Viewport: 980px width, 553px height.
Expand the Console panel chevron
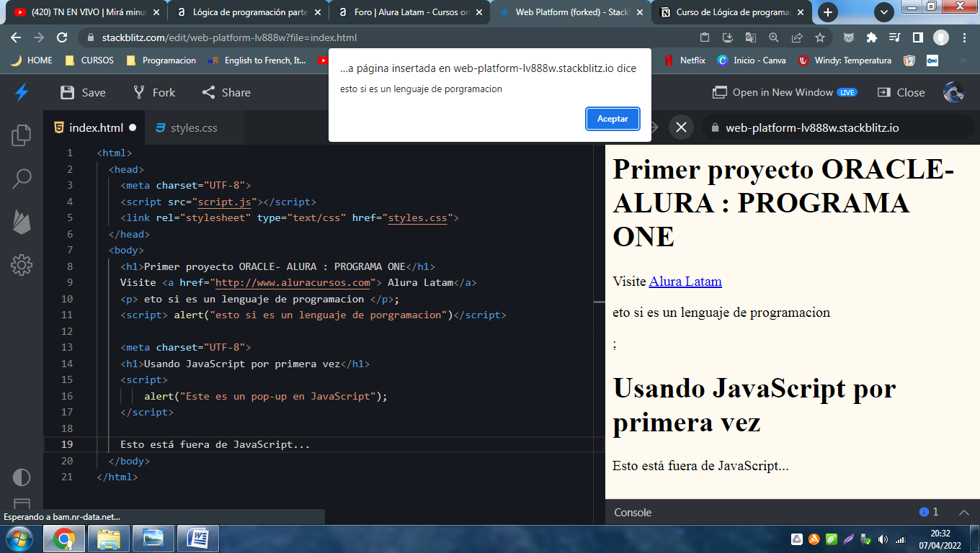[963, 513]
